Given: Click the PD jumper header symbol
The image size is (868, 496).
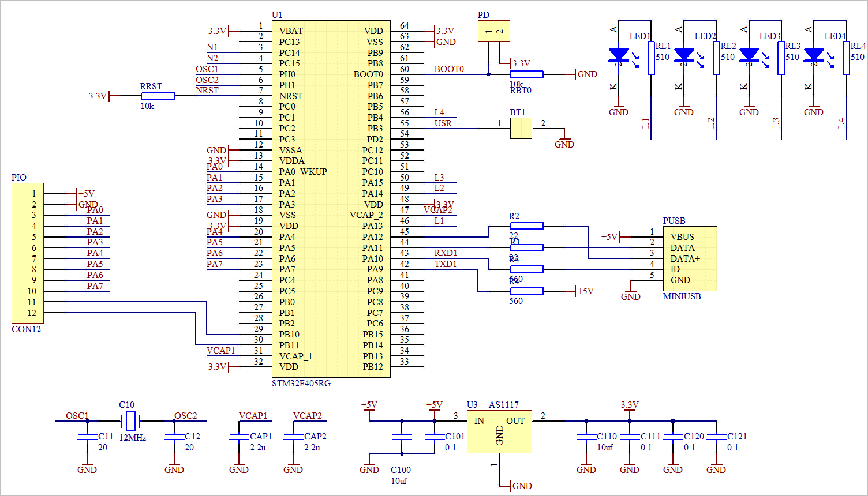Looking at the screenshot, I should click(x=494, y=32).
